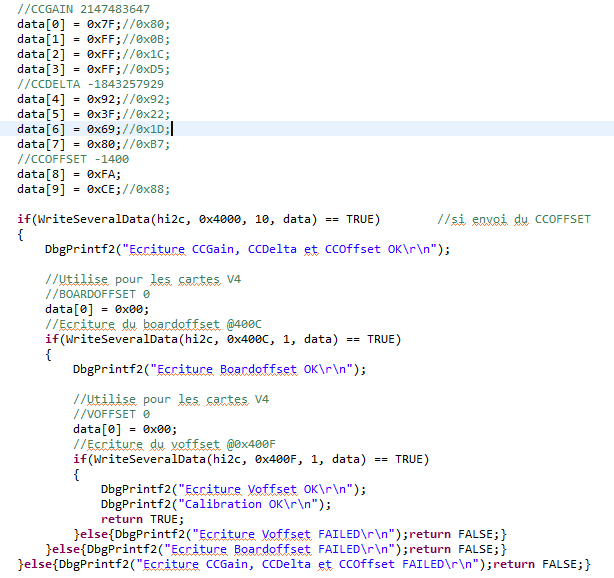Click the first '//Utilise pour les cartes V4' comment
Image resolution: width=614 pixels, height=578 pixels.
click(x=143, y=279)
